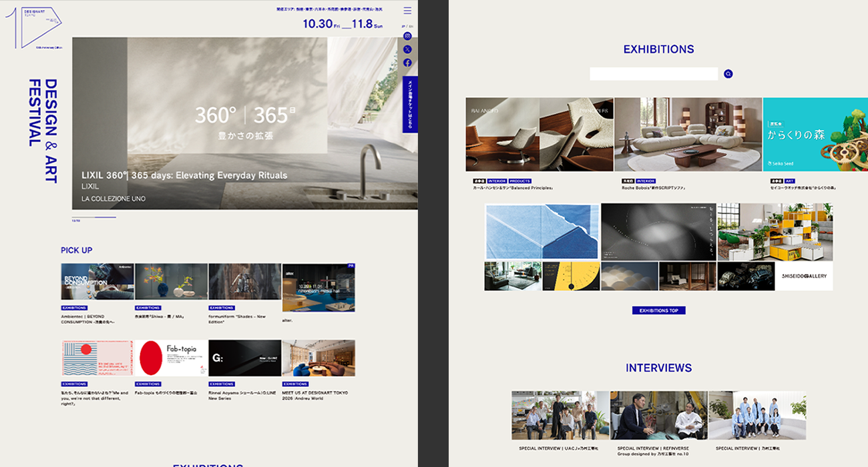
Task: Open the hamburger menu icon
Action: point(407,11)
